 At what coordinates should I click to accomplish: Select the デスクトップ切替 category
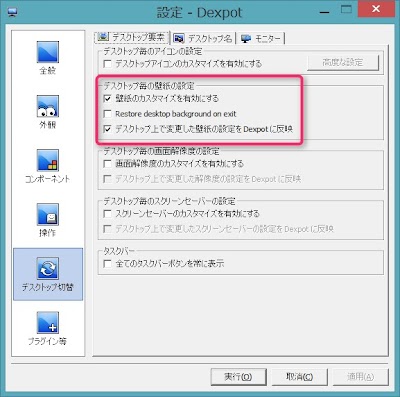point(48,274)
